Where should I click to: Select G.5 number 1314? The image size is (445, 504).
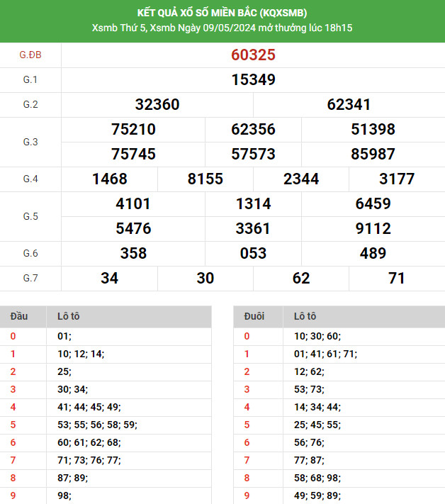coord(253,203)
